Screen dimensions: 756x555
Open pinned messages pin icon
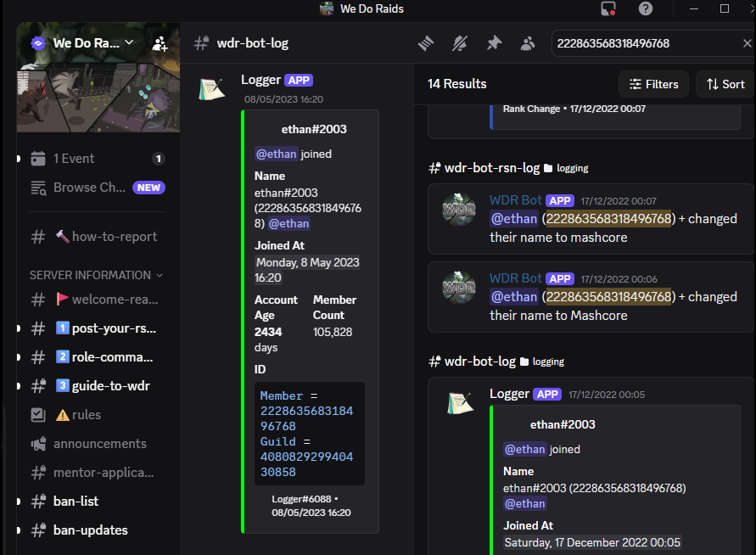pyautogui.click(x=494, y=43)
